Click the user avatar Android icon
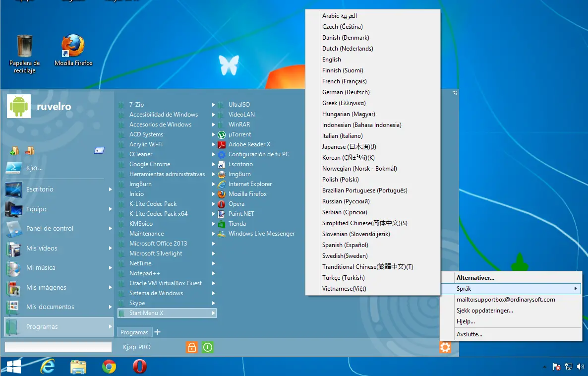Screen dimensions: 588x376 (x=19, y=106)
